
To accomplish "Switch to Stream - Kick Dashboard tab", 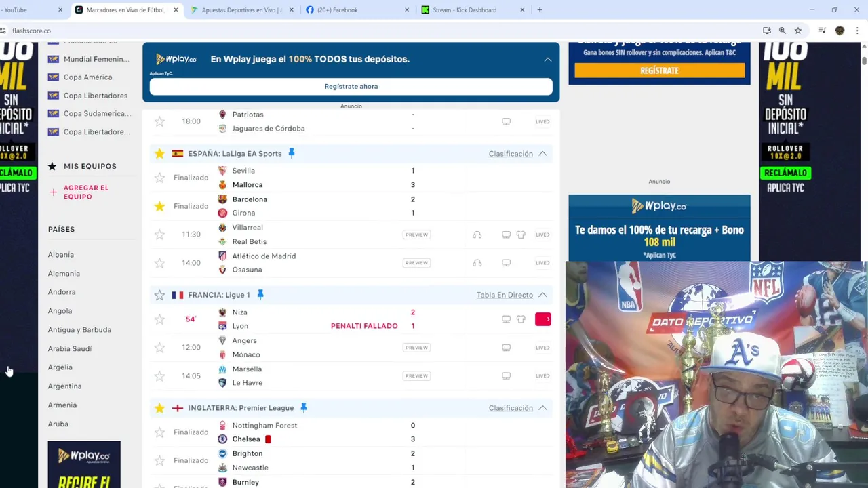I will click(x=473, y=9).
